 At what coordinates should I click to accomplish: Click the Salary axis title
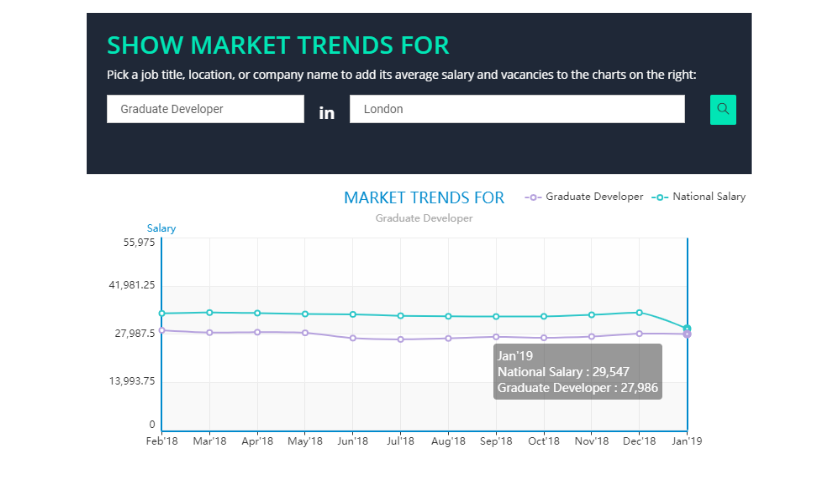point(161,228)
